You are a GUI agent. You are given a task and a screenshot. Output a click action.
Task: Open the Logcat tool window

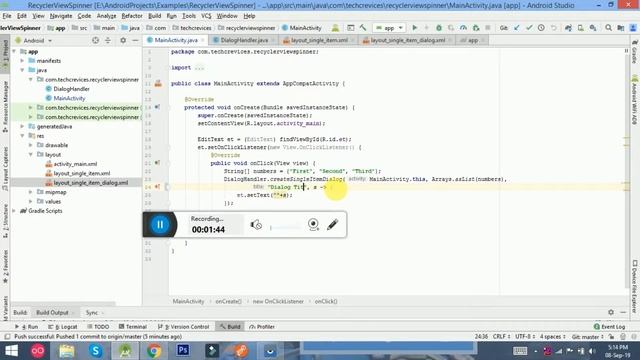click(x=62, y=327)
